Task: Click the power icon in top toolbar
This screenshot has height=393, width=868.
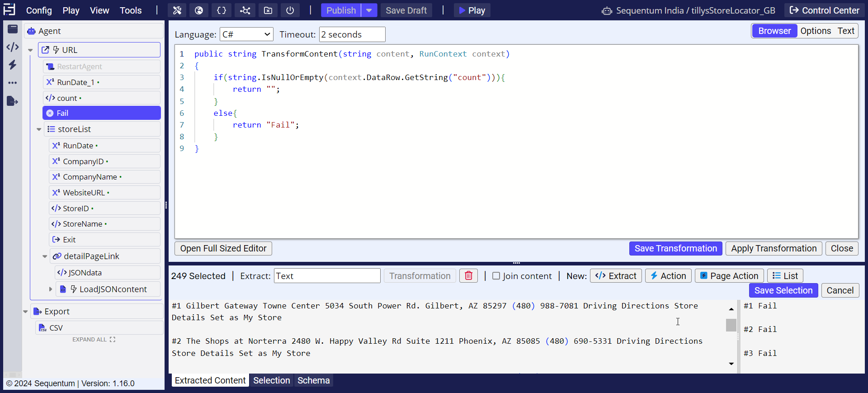Action: tap(290, 10)
